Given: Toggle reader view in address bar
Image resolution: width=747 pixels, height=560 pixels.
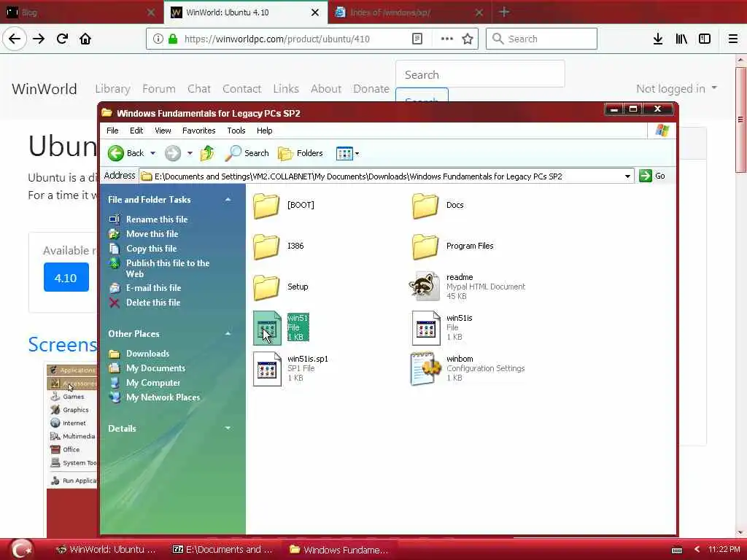Looking at the screenshot, I should tap(417, 39).
